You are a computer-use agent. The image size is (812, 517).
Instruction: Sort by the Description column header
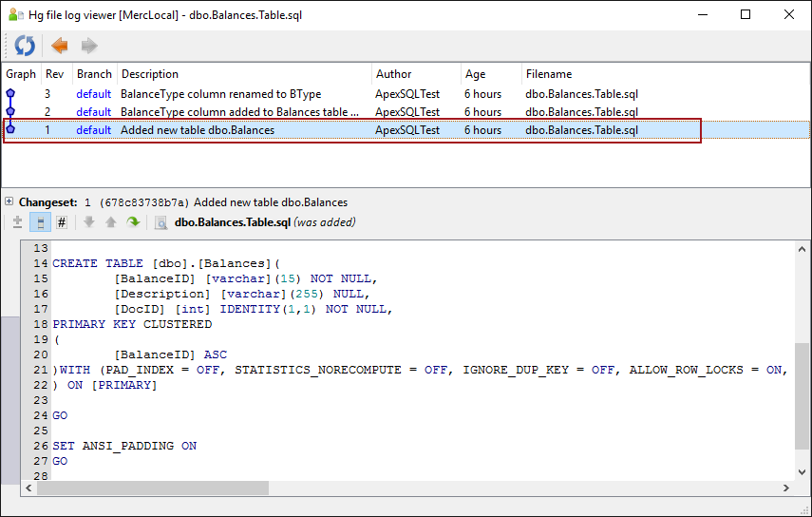click(x=150, y=74)
